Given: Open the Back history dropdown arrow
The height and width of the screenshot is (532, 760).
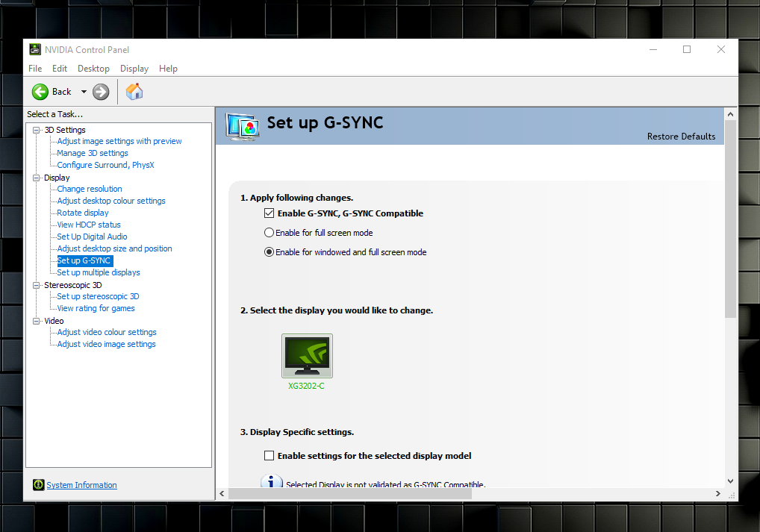Looking at the screenshot, I should click(84, 92).
